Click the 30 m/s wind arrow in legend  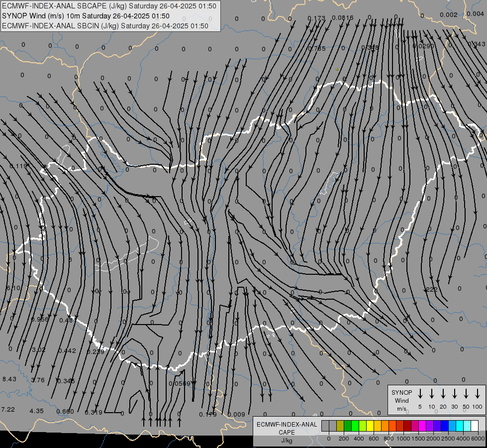tap(454, 394)
